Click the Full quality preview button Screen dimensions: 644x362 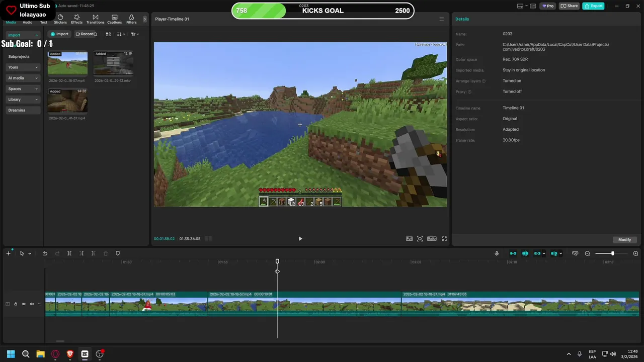click(x=409, y=239)
